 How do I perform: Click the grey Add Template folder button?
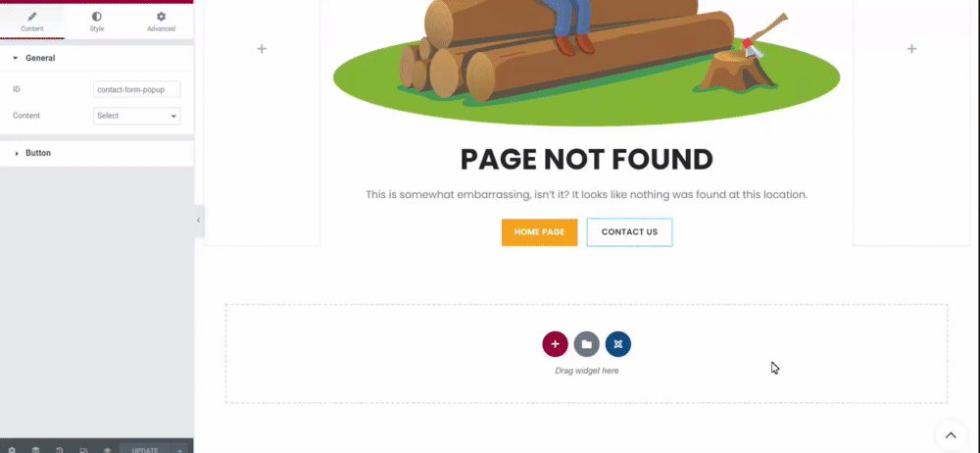pos(586,344)
